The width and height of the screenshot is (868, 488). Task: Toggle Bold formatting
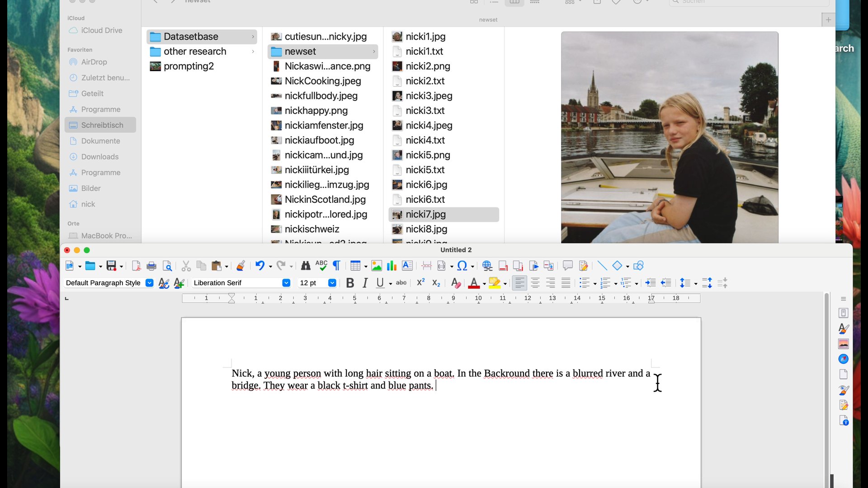click(350, 283)
